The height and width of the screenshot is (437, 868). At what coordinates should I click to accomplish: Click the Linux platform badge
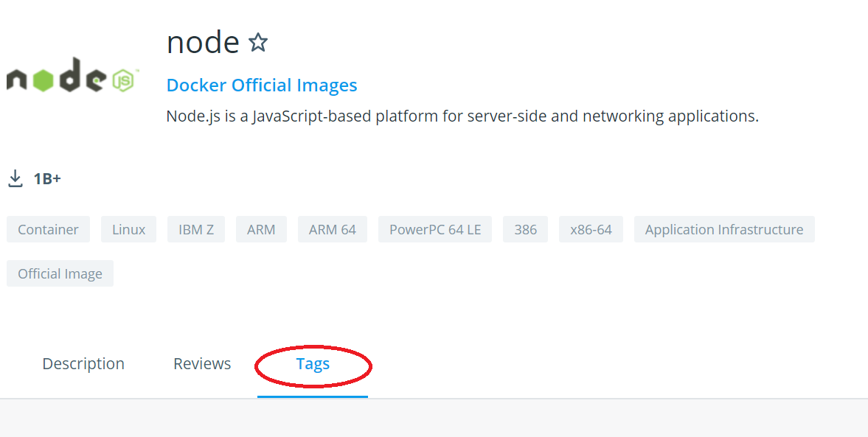pos(128,229)
